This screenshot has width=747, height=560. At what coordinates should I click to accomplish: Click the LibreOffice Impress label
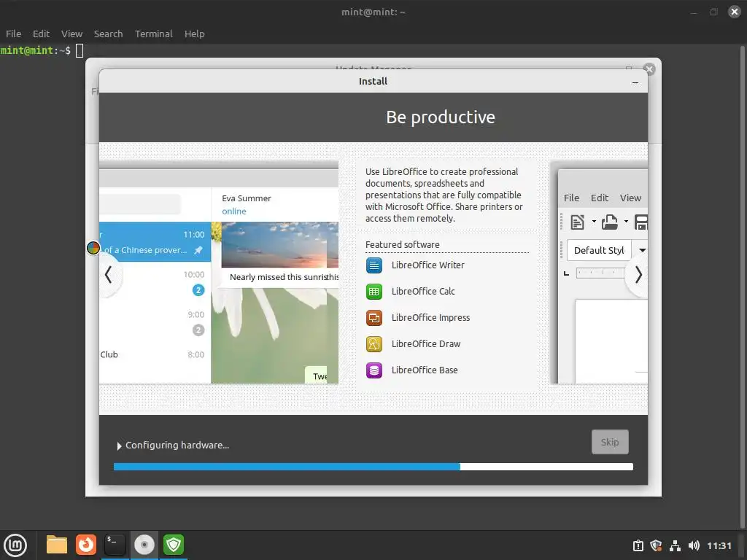pyautogui.click(x=430, y=318)
